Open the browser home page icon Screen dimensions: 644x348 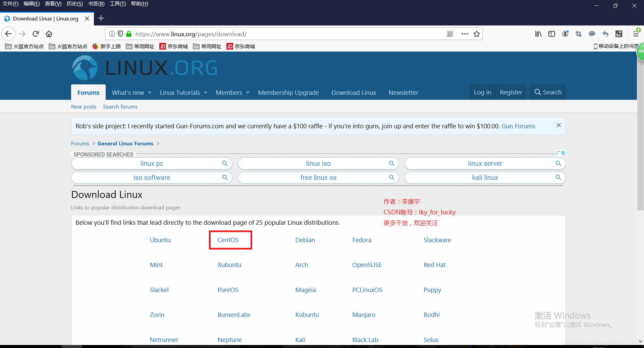(x=49, y=34)
